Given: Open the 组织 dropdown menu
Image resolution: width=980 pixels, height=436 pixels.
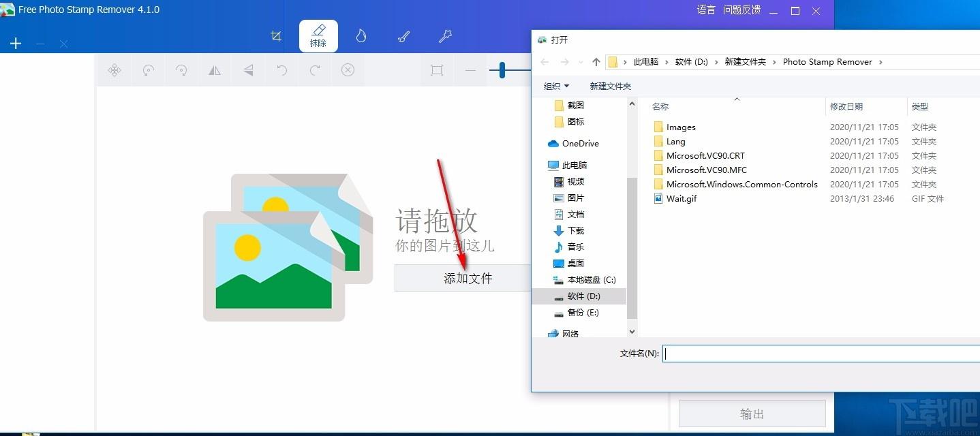Looking at the screenshot, I should 556,86.
